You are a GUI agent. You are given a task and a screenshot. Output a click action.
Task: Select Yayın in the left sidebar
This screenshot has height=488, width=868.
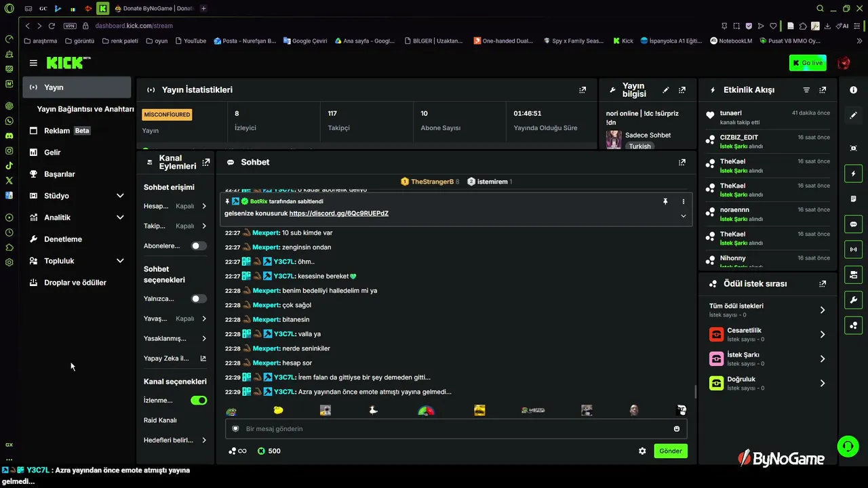77,87
